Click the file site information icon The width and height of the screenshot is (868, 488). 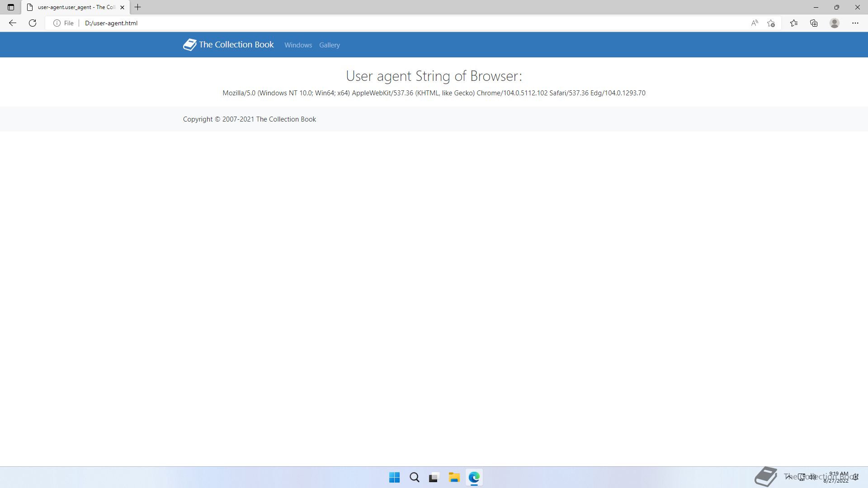coord(57,23)
